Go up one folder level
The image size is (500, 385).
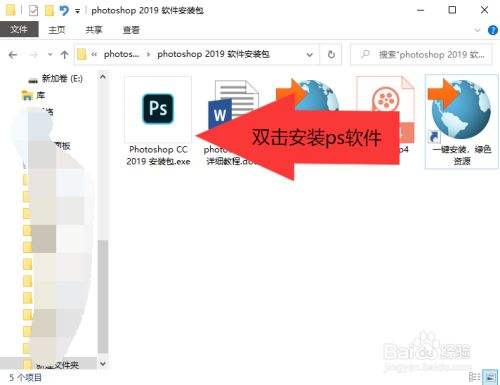point(64,54)
